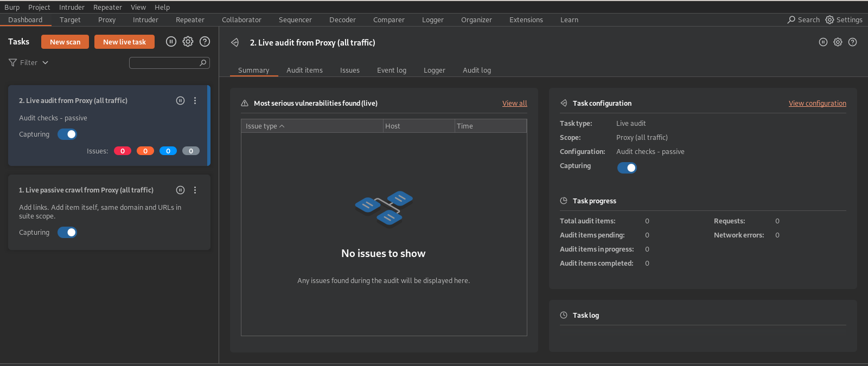The image size is (868, 366).
Task: Open the Collaborator tab
Action: point(241,20)
